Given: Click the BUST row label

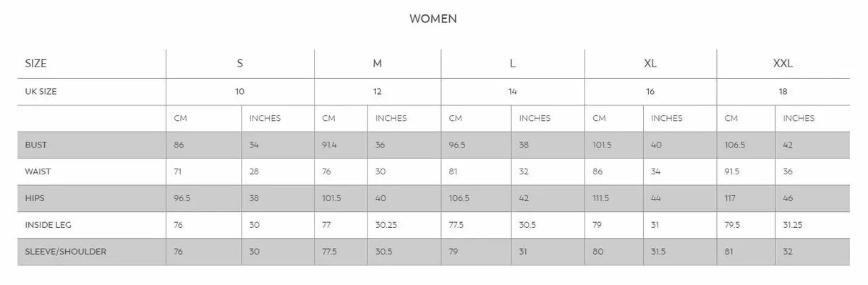Looking at the screenshot, I should [35, 145].
